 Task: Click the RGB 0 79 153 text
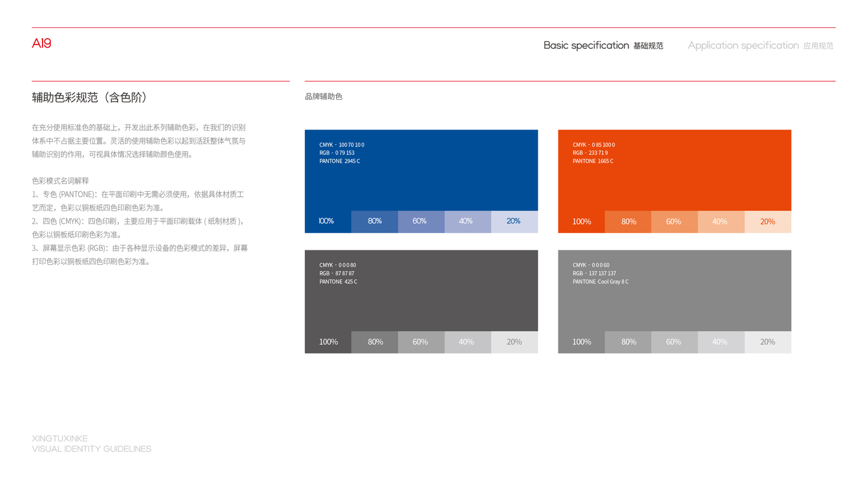click(337, 153)
